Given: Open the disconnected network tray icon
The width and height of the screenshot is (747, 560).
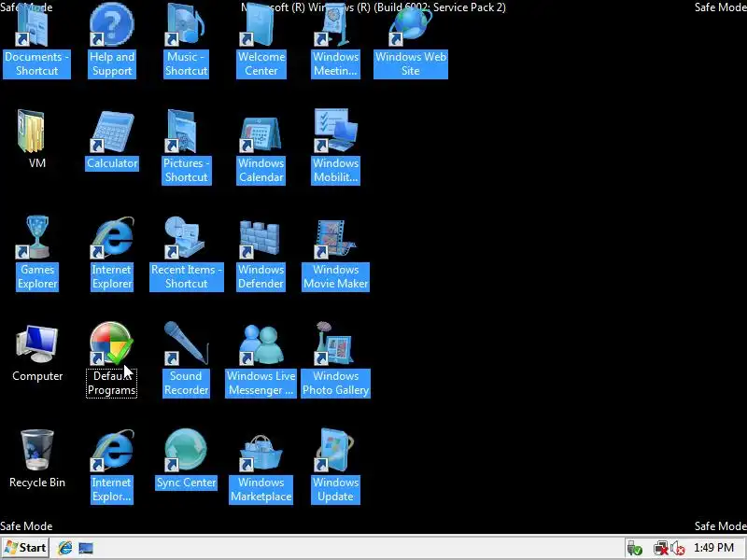Looking at the screenshot, I should click(x=660, y=548).
